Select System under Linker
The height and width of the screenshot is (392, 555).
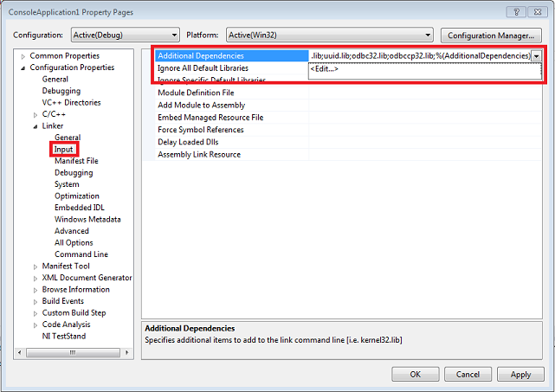(x=67, y=184)
